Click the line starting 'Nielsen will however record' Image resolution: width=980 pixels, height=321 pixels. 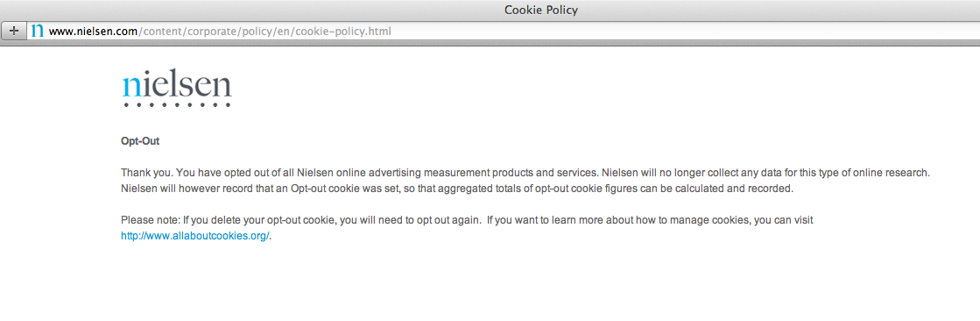click(457, 189)
